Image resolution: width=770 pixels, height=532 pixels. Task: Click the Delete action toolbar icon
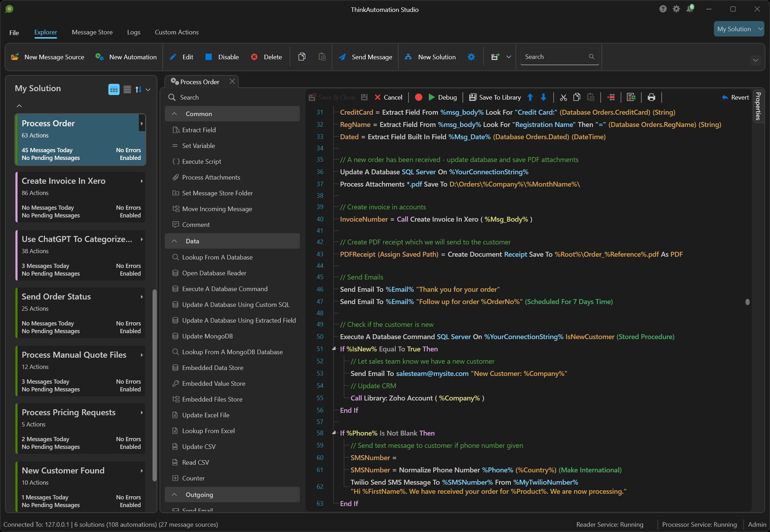tap(266, 57)
